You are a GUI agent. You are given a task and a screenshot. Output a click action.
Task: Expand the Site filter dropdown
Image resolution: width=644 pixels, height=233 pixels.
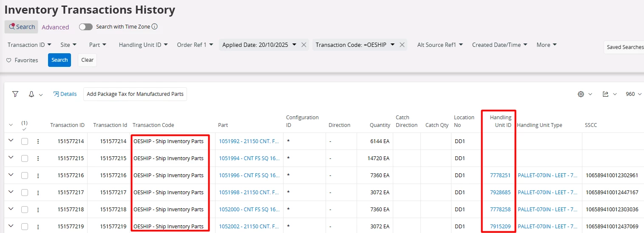click(68, 45)
